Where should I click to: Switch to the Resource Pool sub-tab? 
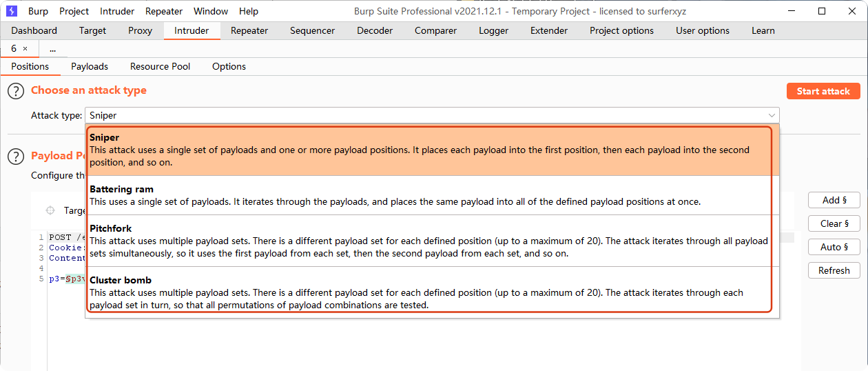click(x=160, y=66)
